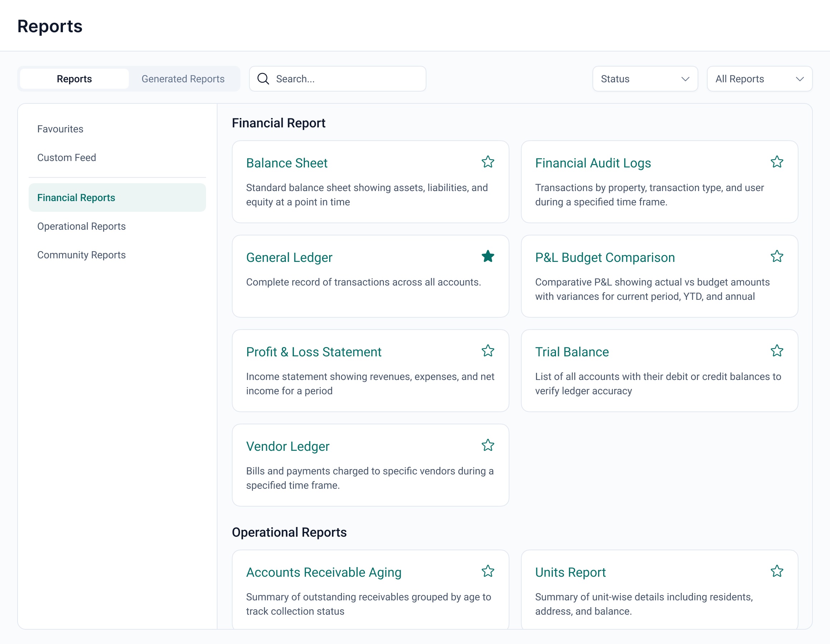Click the search magnifier icon
The image size is (830, 644).
pyautogui.click(x=263, y=79)
